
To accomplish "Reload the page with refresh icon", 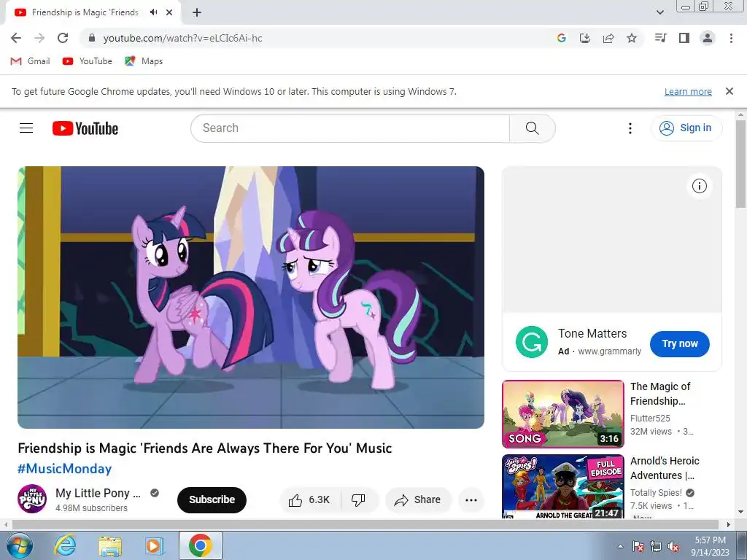I will tap(63, 38).
